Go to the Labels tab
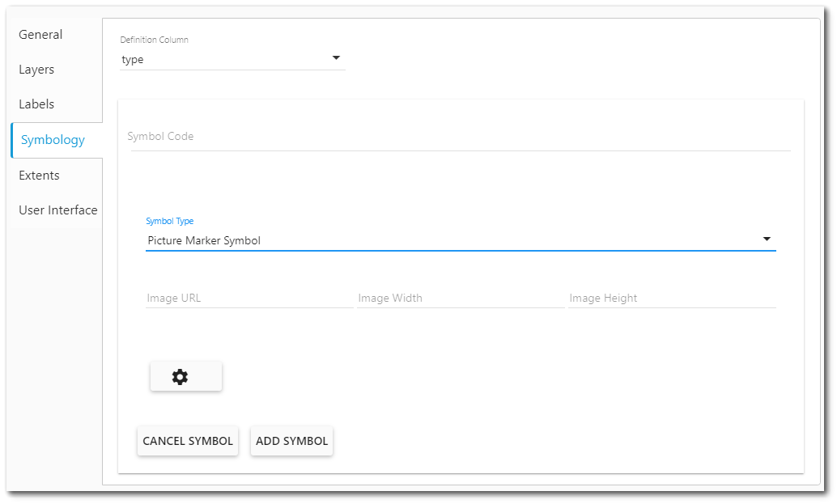 click(x=36, y=104)
